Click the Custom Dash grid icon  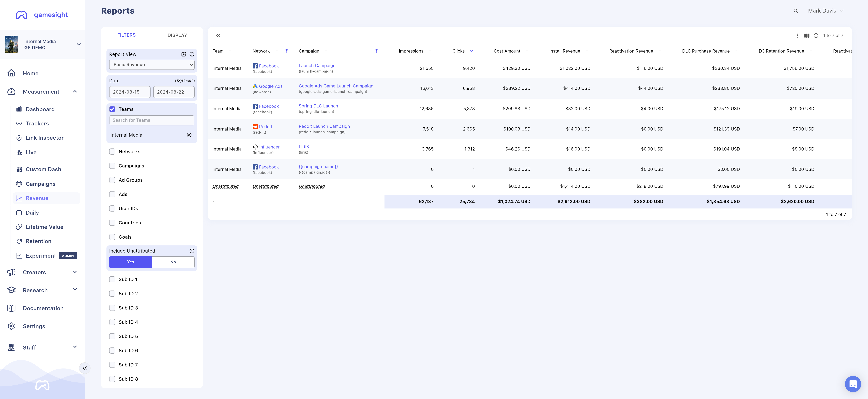[x=19, y=169]
